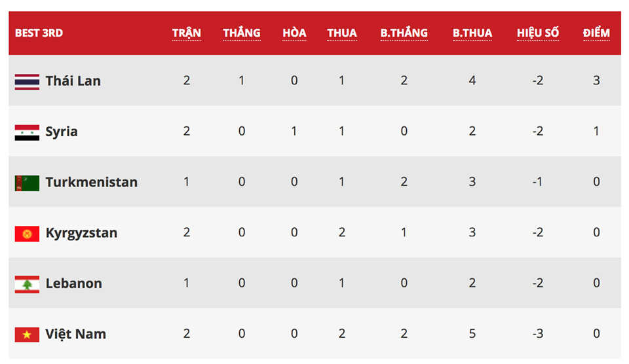629x364 pixels.
Task: Click the Vietnam flag icon
Action: coord(27,335)
